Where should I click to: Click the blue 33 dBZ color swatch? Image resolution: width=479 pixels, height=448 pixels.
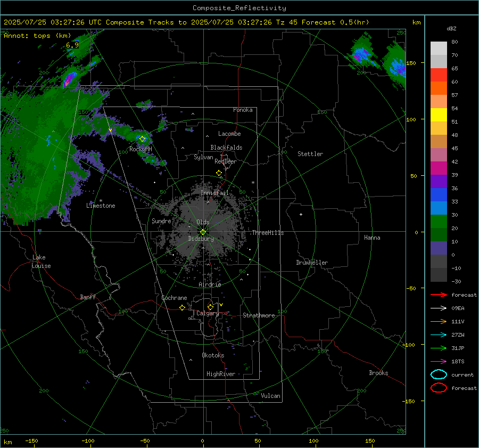[439, 194]
